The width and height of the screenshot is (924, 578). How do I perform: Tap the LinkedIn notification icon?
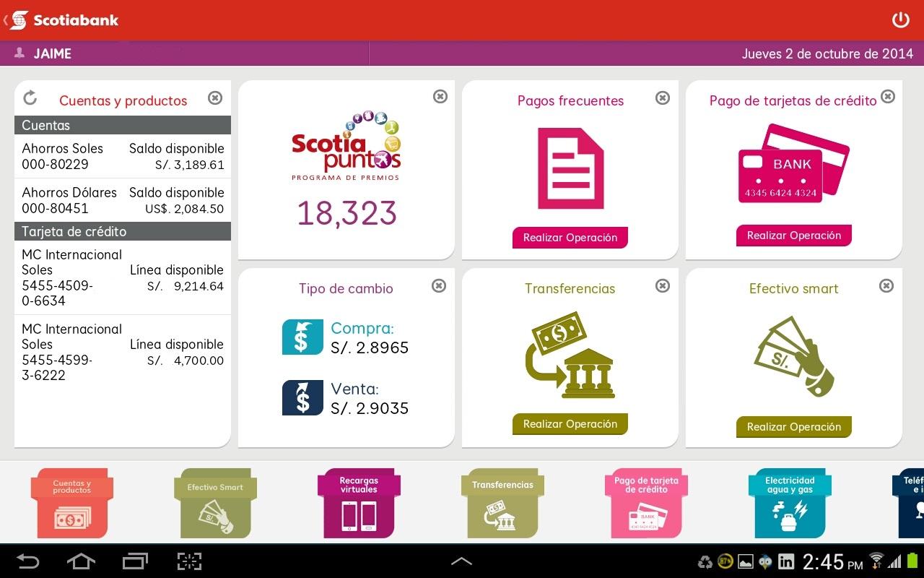(786, 561)
